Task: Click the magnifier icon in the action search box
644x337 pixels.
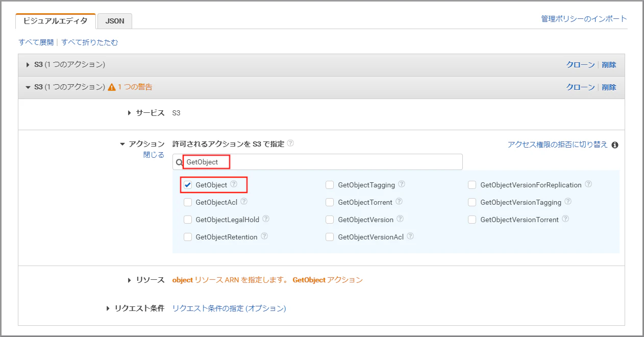Action: 179,162
